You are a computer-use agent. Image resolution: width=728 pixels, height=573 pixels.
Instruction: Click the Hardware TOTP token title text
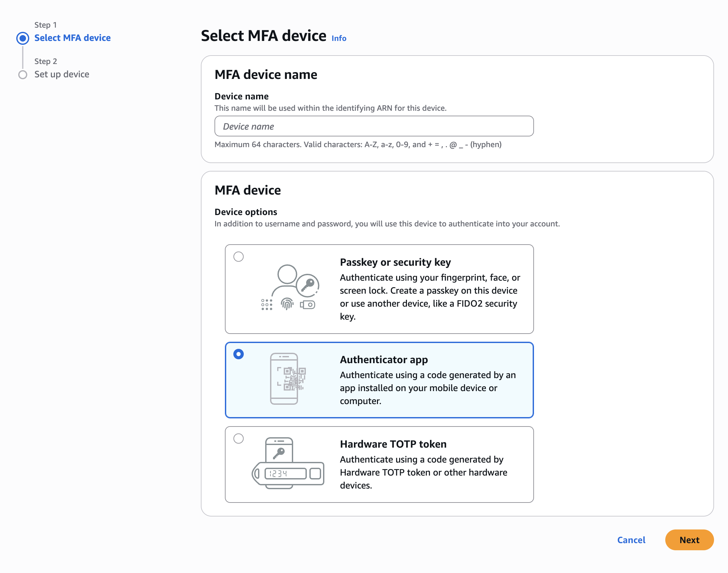coord(393,444)
